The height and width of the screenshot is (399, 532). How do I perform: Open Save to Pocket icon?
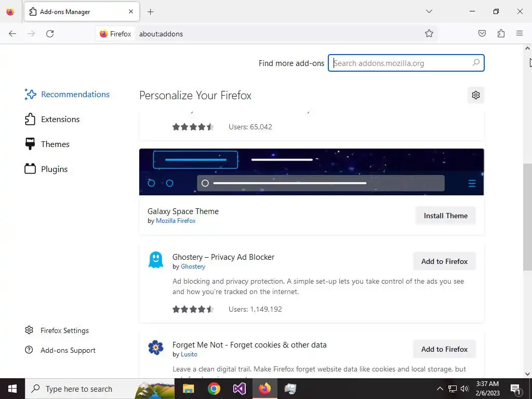482,33
